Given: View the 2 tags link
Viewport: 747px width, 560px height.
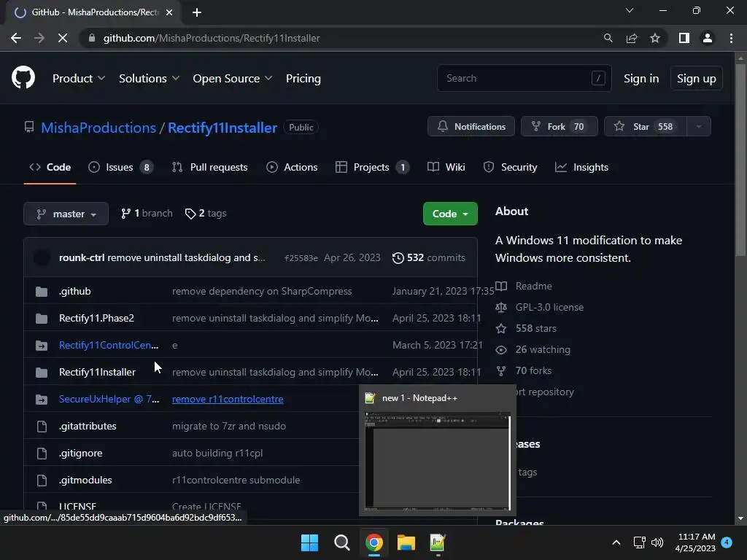Looking at the screenshot, I should 206,214.
